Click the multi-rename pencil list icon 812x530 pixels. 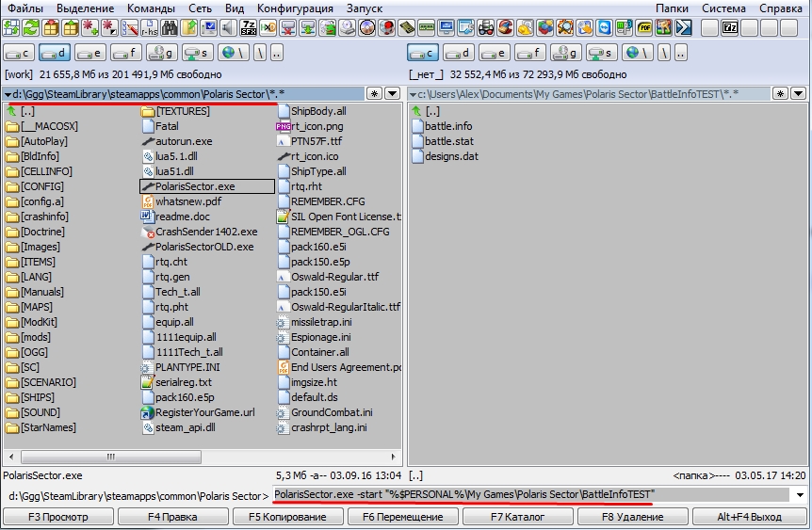pos(129,27)
